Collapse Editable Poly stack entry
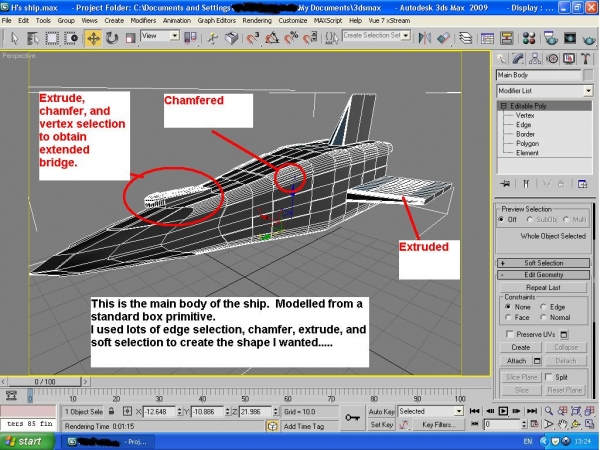 point(504,106)
